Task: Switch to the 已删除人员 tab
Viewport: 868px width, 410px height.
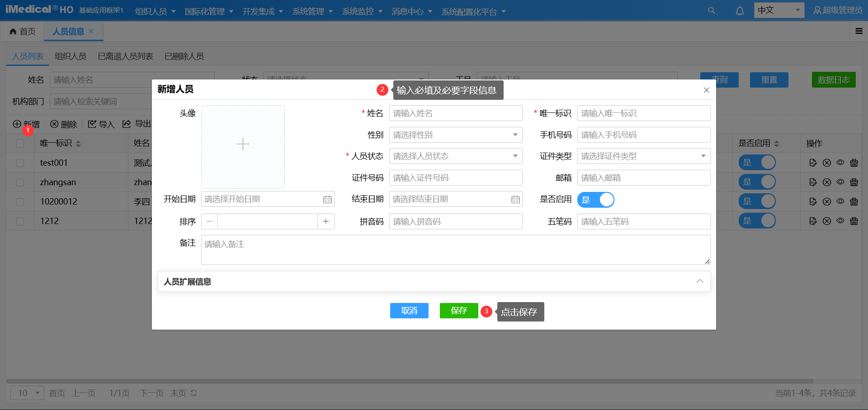Action: pos(184,56)
